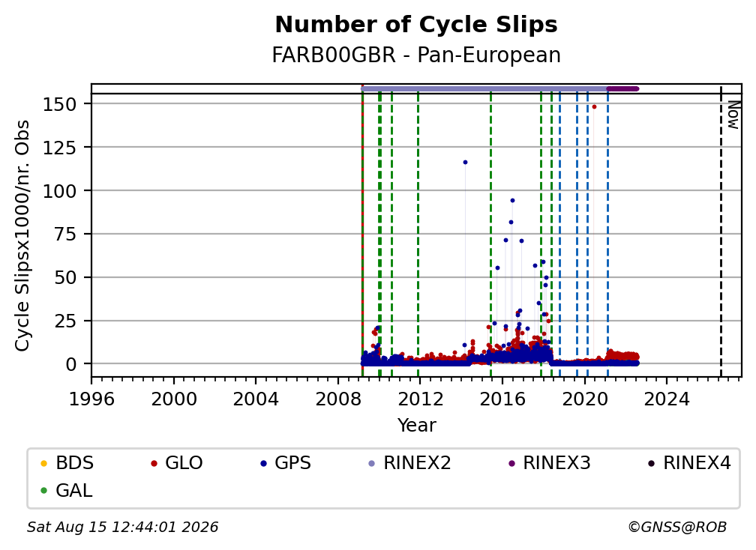Click the GPS outlier point near 115
The image size is (756, 550).
point(465,163)
